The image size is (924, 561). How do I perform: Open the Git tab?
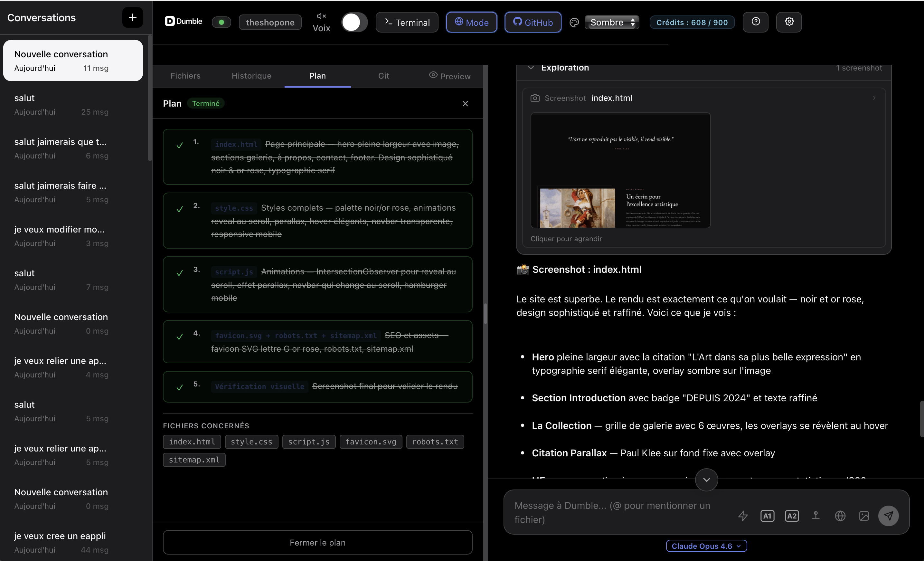pos(383,76)
